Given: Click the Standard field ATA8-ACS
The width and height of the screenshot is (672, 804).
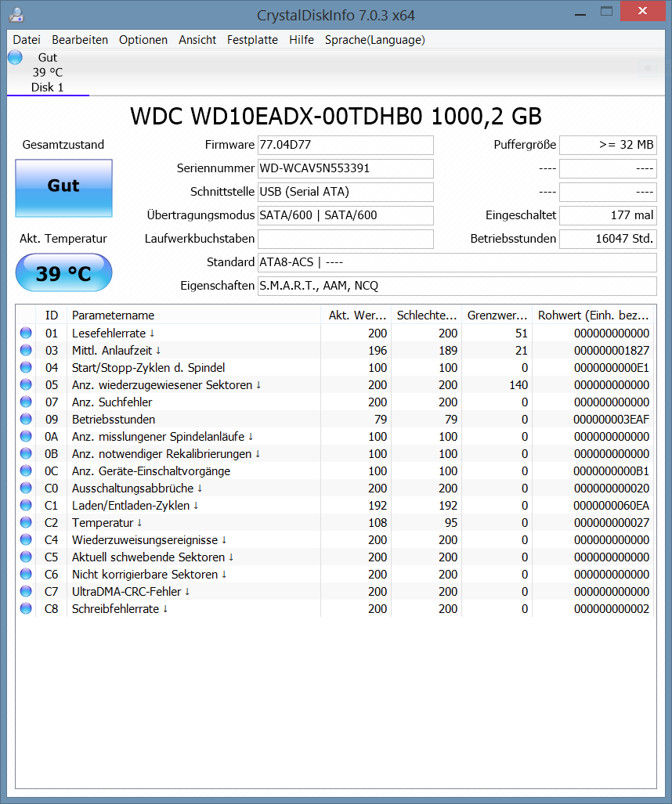Looking at the screenshot, I should [x=457, y=262].
